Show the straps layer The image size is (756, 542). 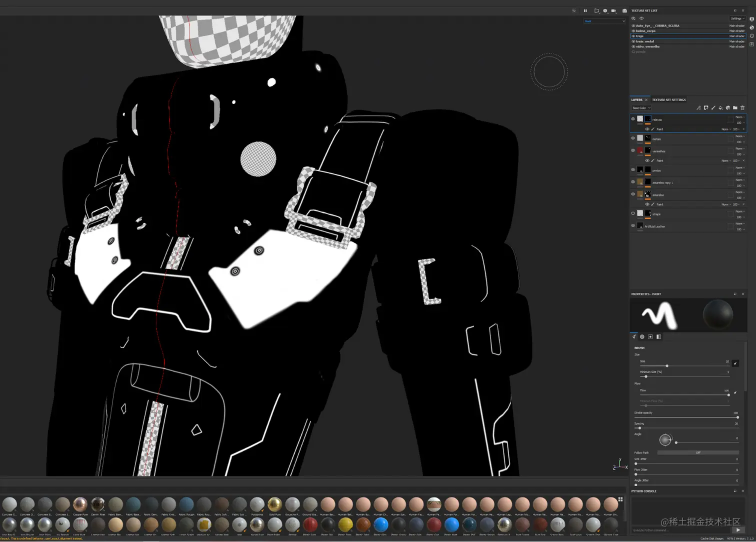(x=633, y=213)
